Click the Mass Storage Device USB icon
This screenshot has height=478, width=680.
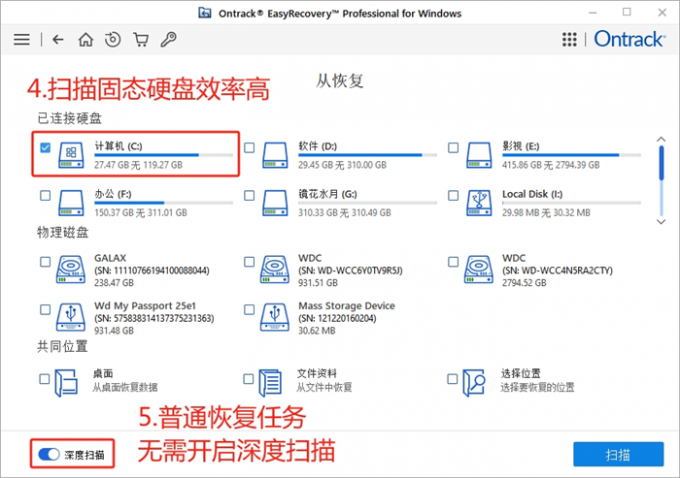coord(274,317)
